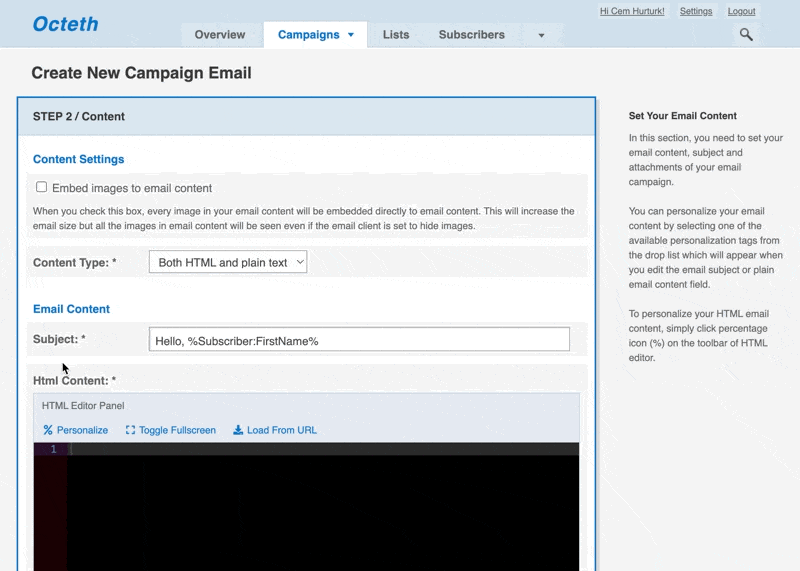
Task: Click the STEP 2 / Content header text
Action: [x=79, y=116]
